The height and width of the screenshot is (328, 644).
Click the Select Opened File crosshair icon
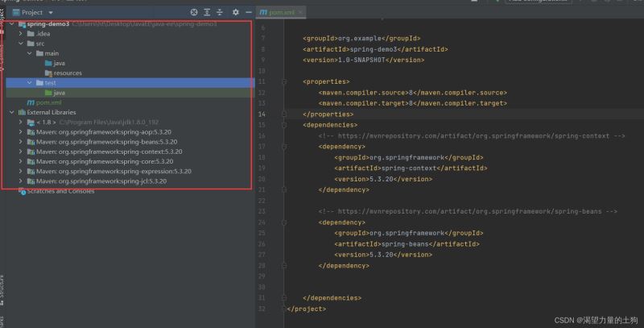coord(194,12)
